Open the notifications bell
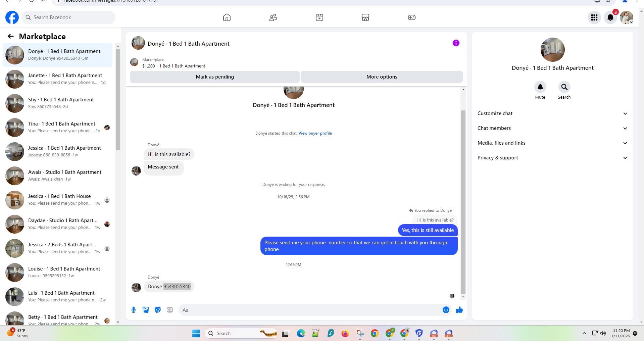Image resolution: width=644 pixels, height=341 pixels. (x=610, y=17)
